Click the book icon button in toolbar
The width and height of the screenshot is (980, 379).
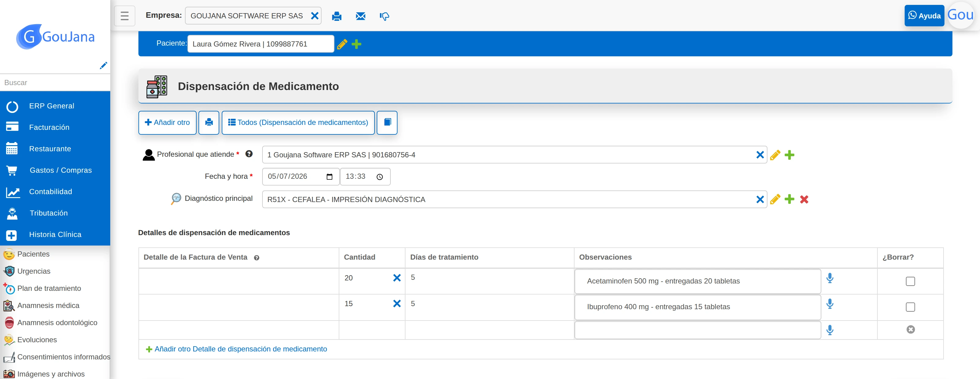pyautogui.click(x=387, y=122)
